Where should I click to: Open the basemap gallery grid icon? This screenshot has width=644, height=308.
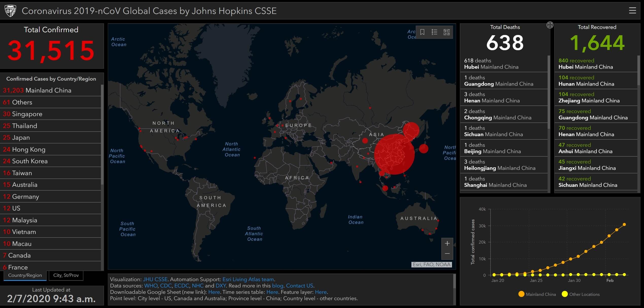[x=446, y=32]
